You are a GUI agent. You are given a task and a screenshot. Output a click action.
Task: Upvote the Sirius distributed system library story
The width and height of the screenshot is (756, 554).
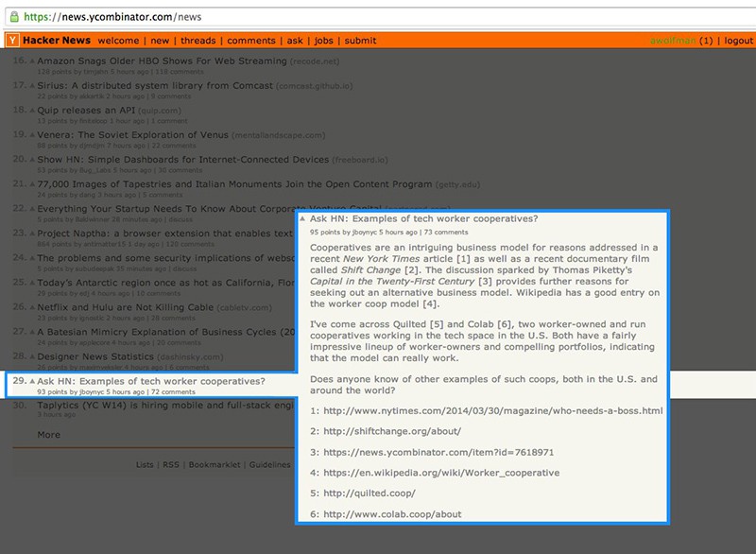(32, 86)
